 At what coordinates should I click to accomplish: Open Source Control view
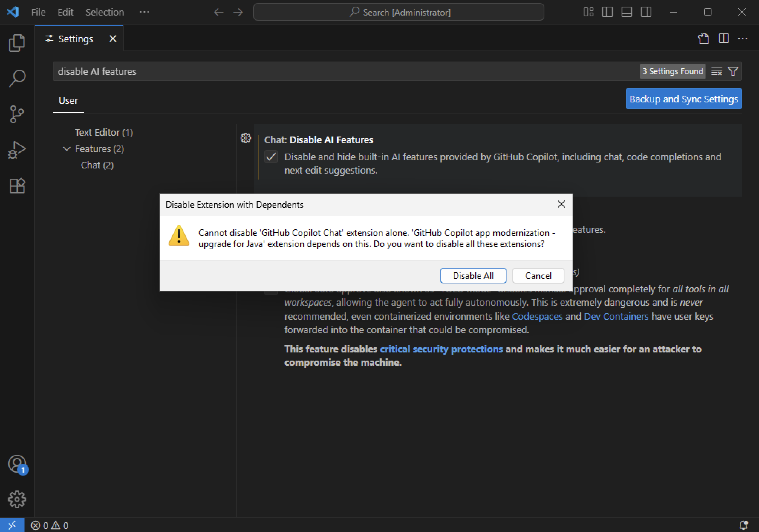[x=17, y=114]
